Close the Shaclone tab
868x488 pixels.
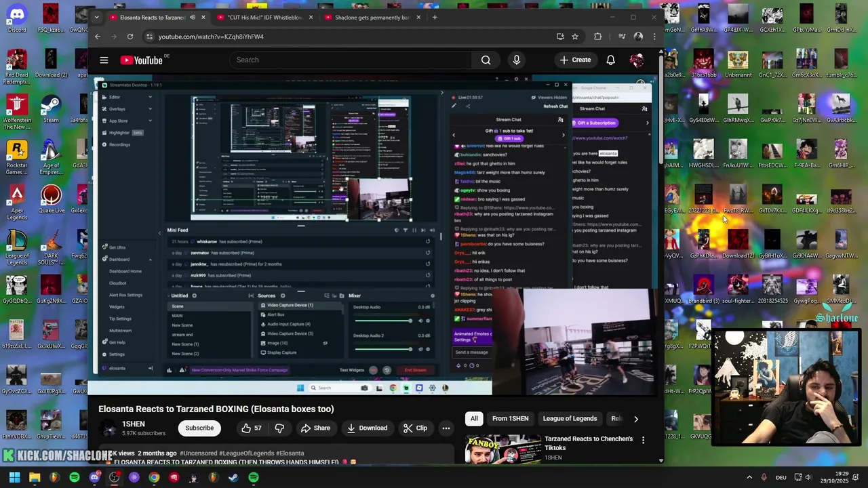click(418, 18)
